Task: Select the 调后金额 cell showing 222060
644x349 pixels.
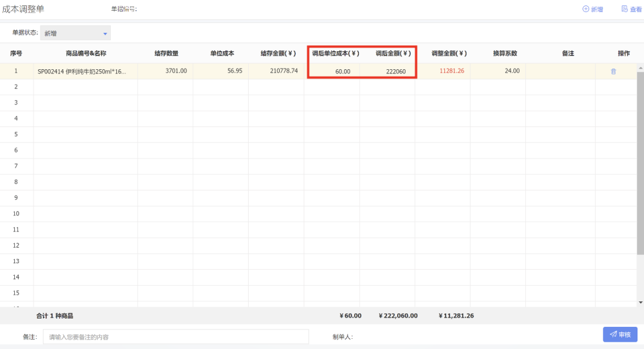Action: click(387, 71)
